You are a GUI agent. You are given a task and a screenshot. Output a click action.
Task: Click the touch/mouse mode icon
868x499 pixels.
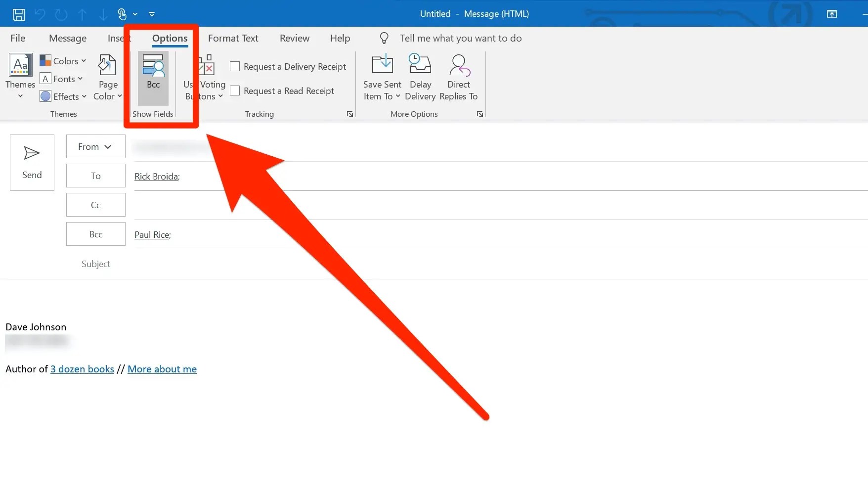point(122,14)
